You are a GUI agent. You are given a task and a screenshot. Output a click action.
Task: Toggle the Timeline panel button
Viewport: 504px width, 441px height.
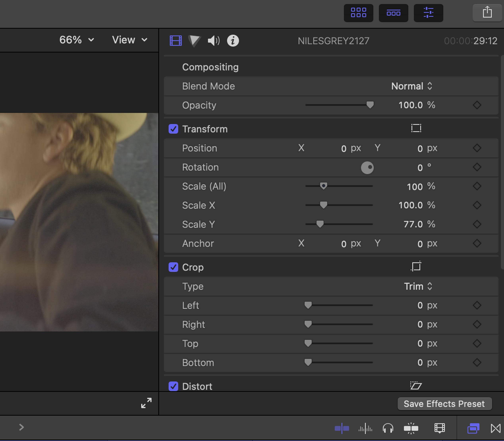tap(393, 13)
